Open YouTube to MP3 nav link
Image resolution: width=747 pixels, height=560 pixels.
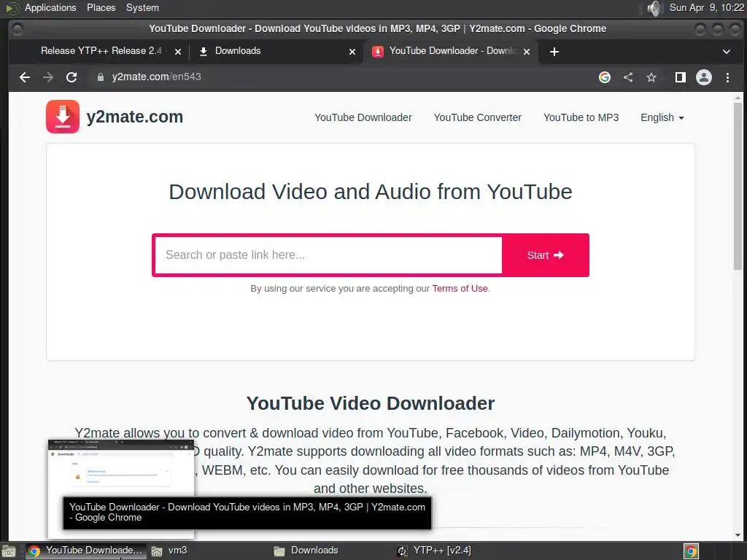tap(581, 117)
